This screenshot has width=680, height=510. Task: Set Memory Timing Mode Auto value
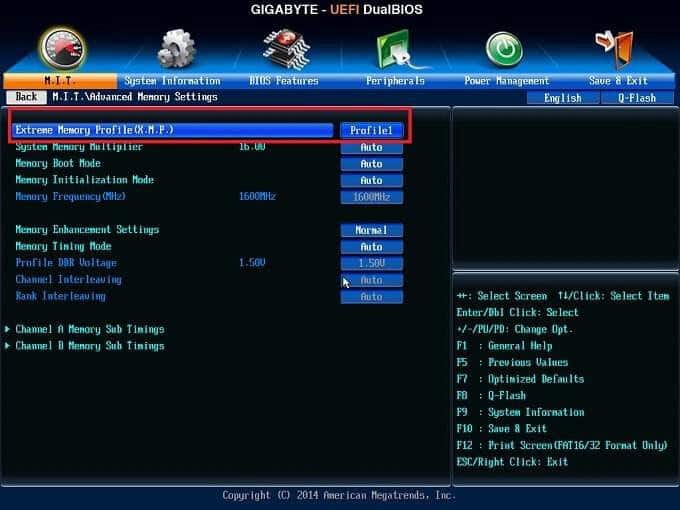(x=371, y=247)
